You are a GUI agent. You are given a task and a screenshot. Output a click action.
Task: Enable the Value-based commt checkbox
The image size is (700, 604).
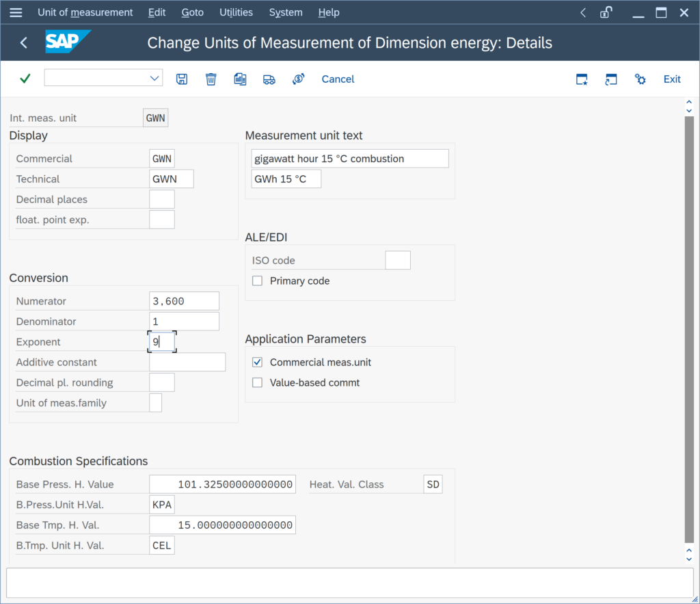pos(257,382)
